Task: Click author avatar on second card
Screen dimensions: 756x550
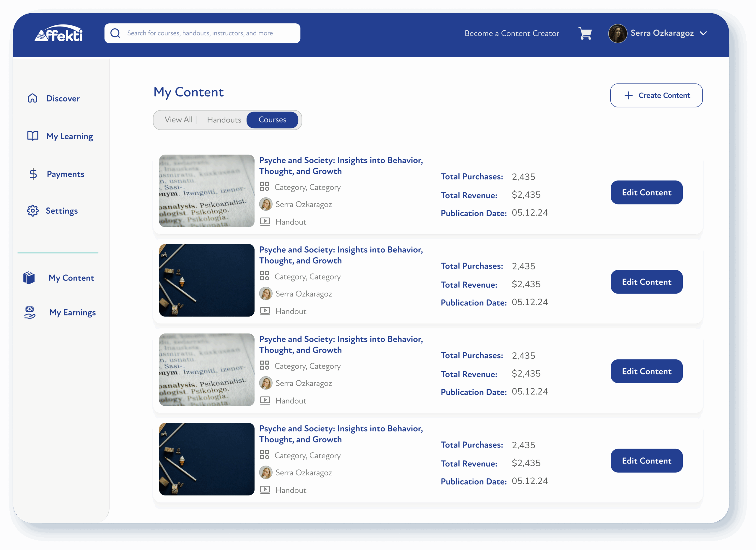Action: (x=266, y=294)
